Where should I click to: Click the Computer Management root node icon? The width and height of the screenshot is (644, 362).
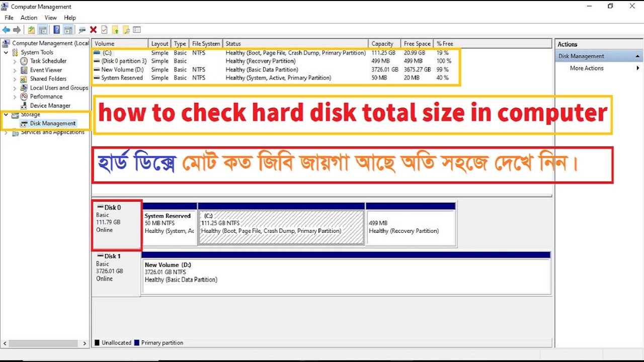click(x=7, y=43)
